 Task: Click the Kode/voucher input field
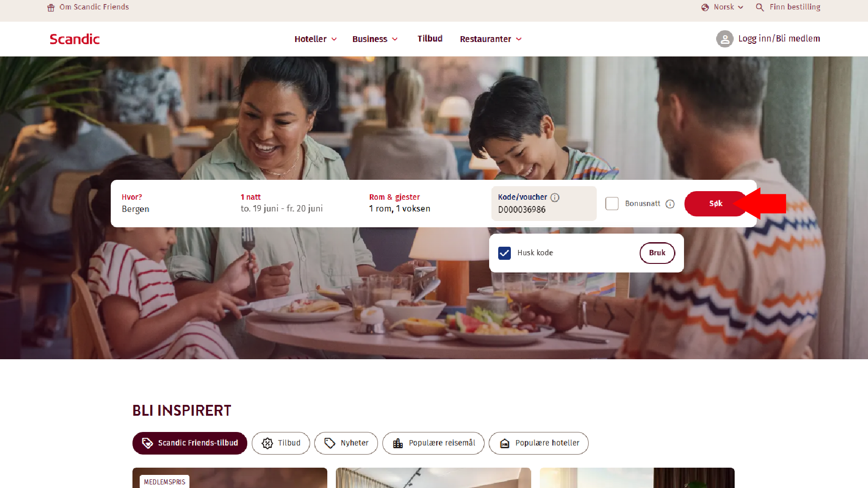[x=544, y=204]
